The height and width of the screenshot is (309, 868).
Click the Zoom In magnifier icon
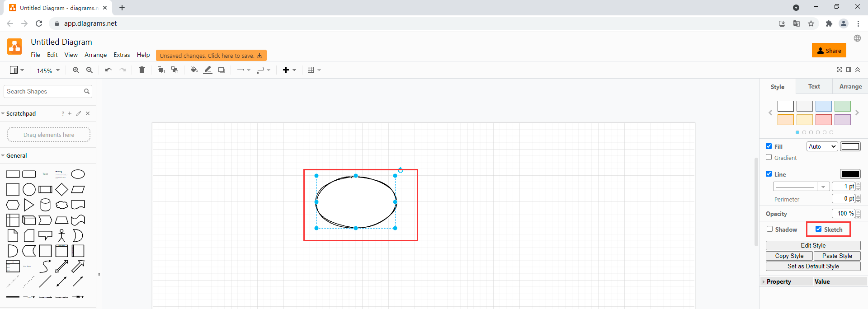click(76, 70)
